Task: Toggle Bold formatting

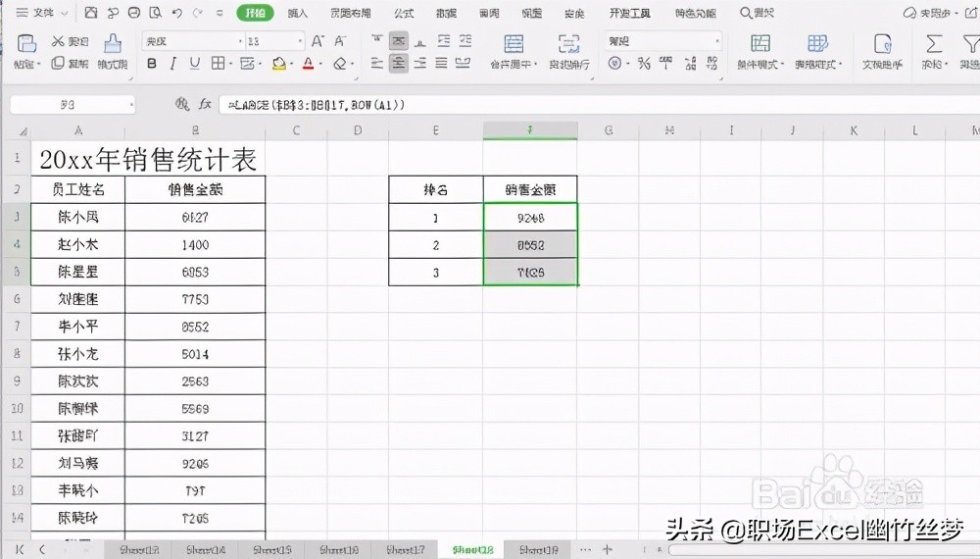Action: [x=152, y=63]
